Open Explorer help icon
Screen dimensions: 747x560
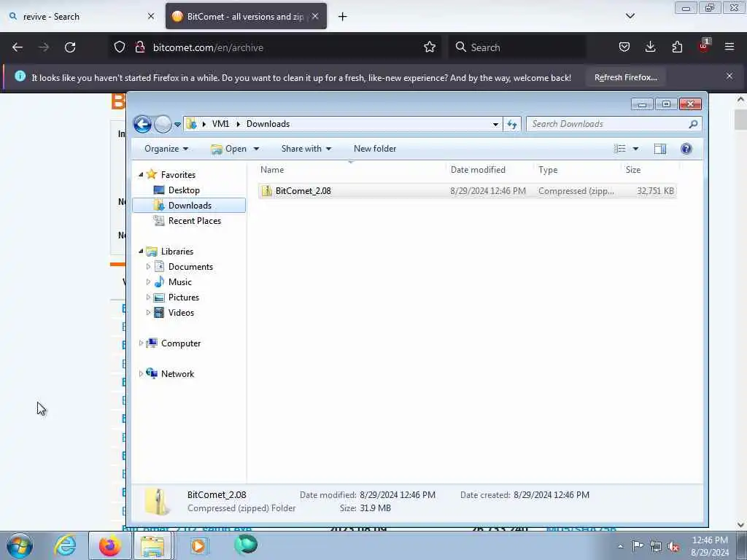coord(686,149)
